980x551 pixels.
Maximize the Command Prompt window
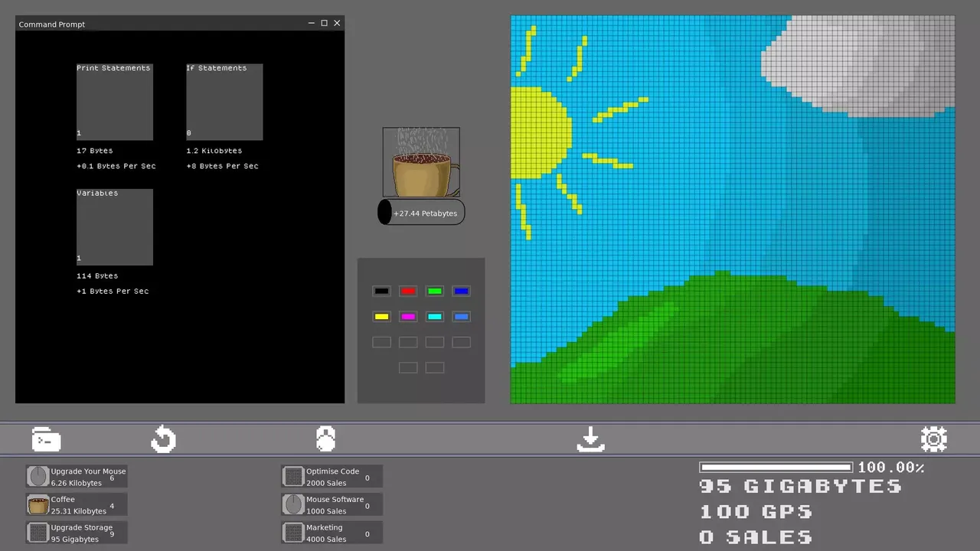pyautogui.click(x=324, y=24)
